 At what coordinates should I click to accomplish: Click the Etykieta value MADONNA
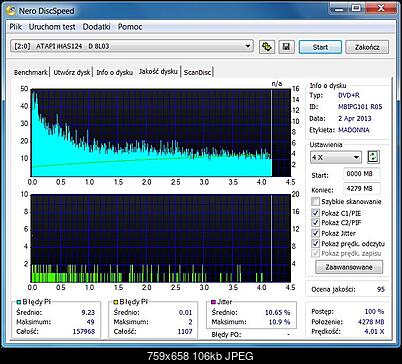point(354,130)
